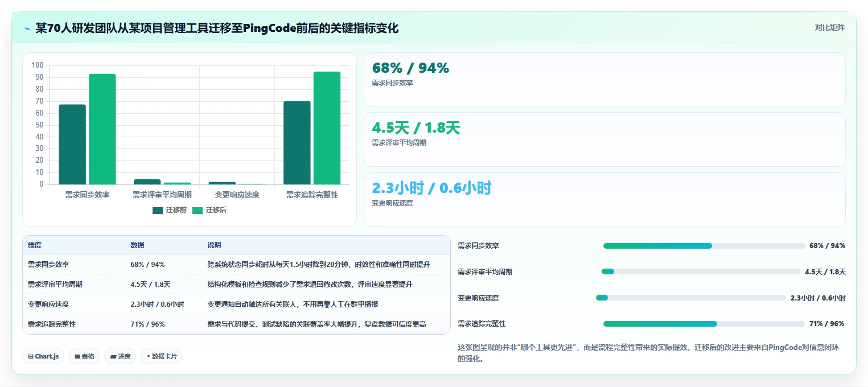Click the 4.5天 / 1.8天 table cell

click(x=150, y=285)
